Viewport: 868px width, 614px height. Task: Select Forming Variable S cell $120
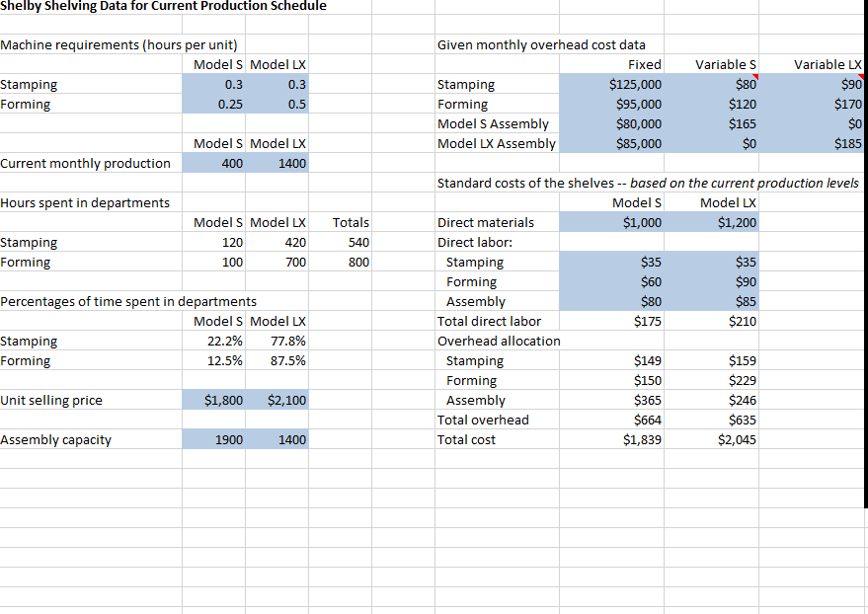tap(711, 104)
